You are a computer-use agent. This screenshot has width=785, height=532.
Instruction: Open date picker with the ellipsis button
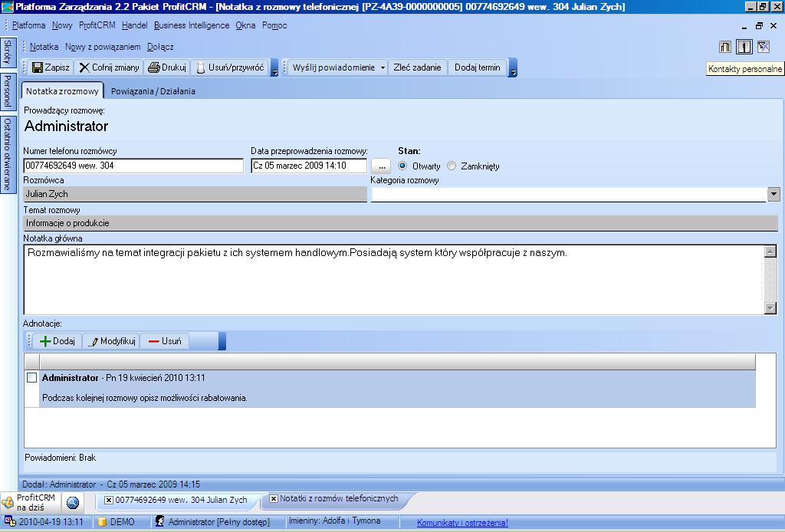(x=380, y=166)
